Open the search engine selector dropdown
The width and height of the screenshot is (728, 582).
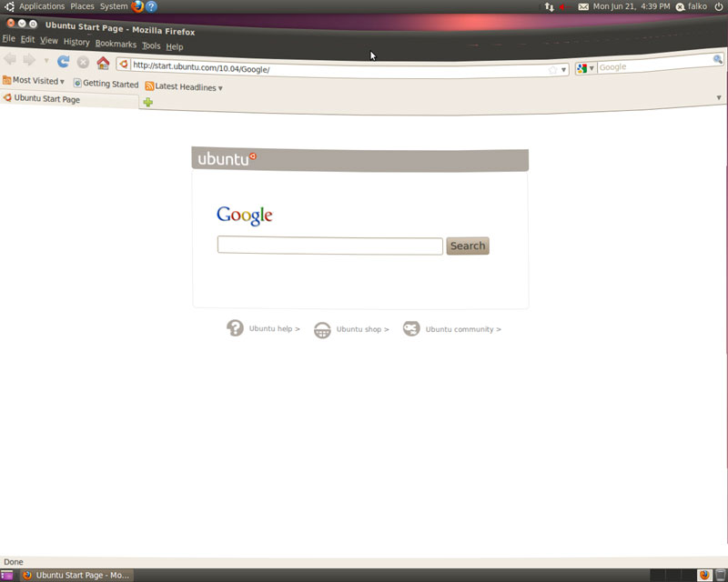click(x=585, y=68)
